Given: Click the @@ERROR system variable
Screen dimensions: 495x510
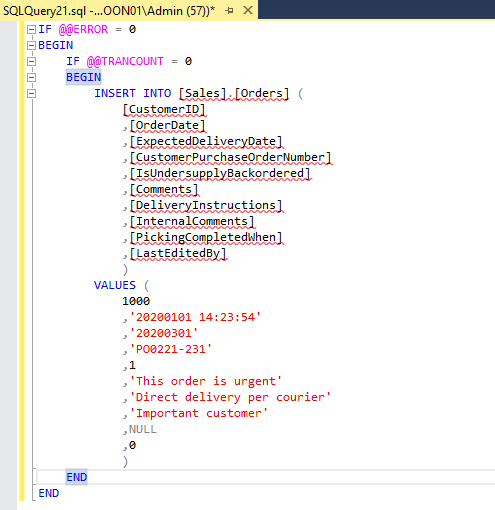Looking at the screenshot, I should point(83,29).
